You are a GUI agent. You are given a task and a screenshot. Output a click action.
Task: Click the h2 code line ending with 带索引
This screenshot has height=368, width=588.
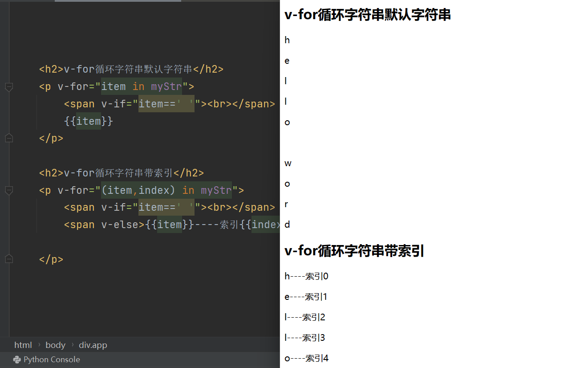pyautogui.click(x=122, y=173)
